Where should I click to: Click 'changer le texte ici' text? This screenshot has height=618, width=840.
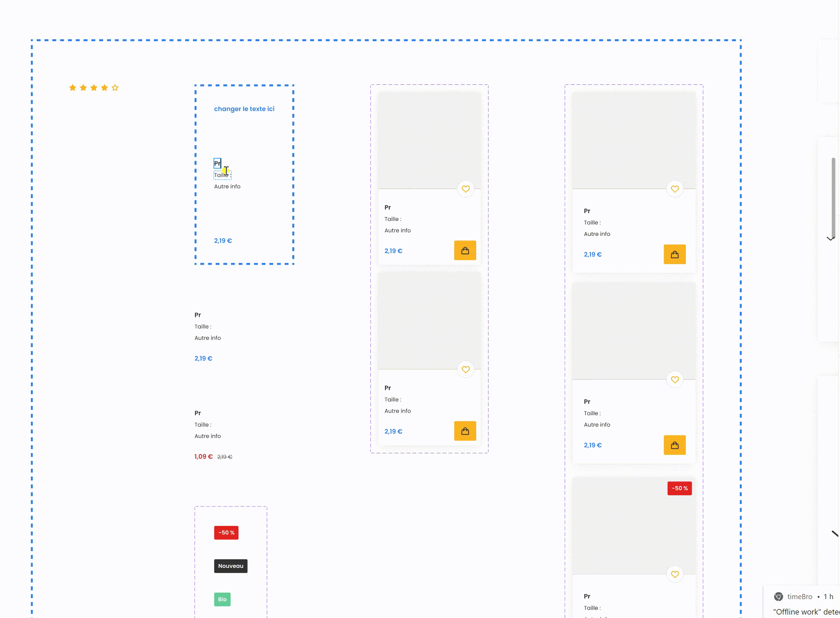[x=244, y=109]
